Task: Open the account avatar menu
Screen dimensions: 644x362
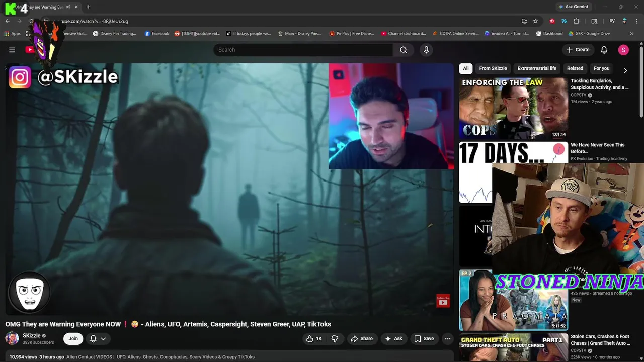Action: pos(623,50)
